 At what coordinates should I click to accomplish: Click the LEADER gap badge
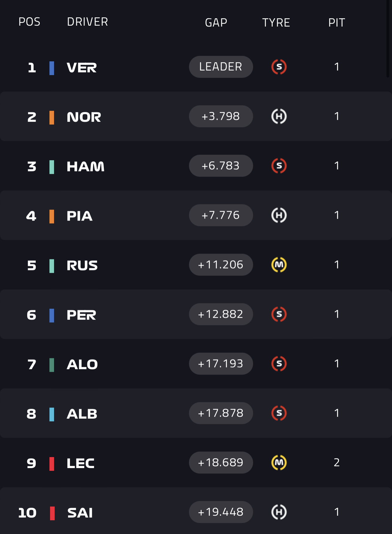click(x=221, y=67)
